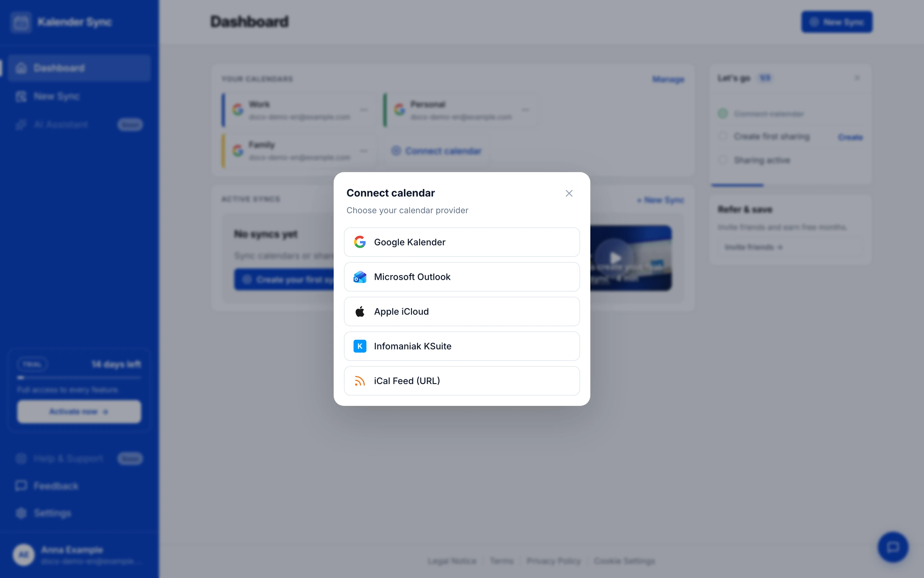Click the Settings gear icon
Image resolution: width=924 pixels, height=578 pixels.
point(21,513)
